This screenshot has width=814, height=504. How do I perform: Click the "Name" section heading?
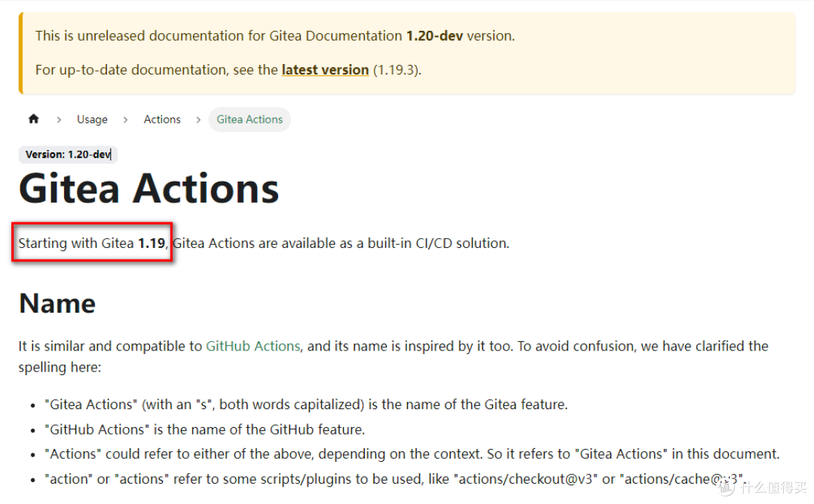pyautogui.click(x=57, y=303)
